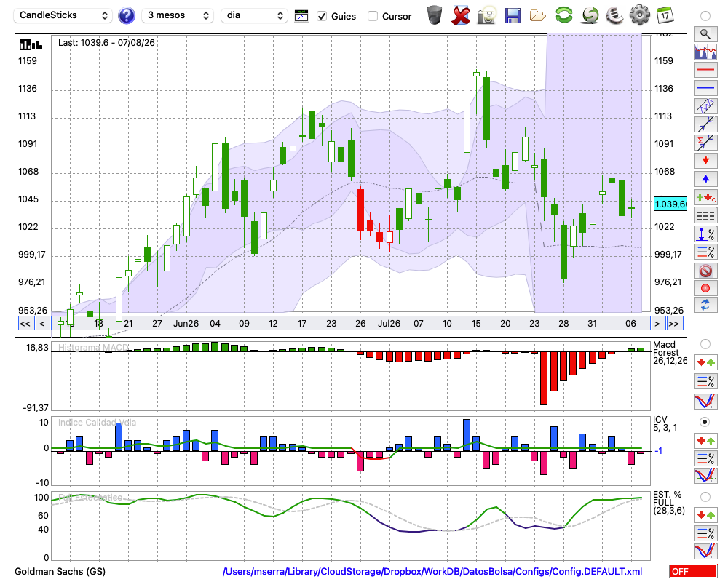728x582 pixels.
Task: Click the green plus red arrow signals icon
Action: (705, 197)
